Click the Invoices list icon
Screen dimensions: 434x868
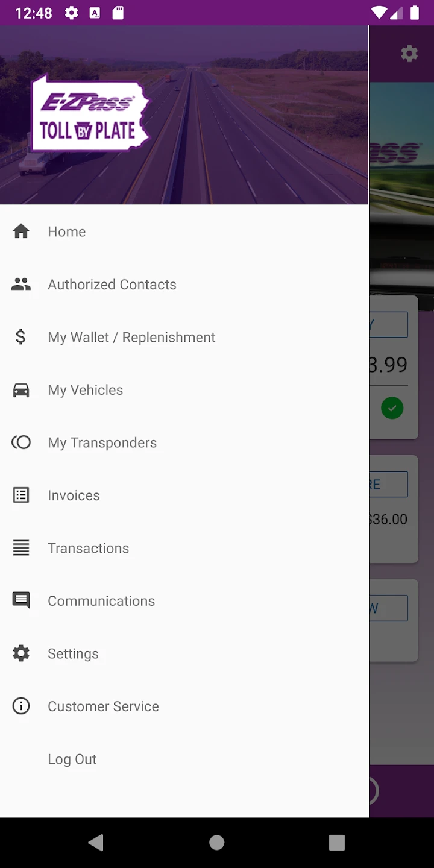click(x=21, y=495)
